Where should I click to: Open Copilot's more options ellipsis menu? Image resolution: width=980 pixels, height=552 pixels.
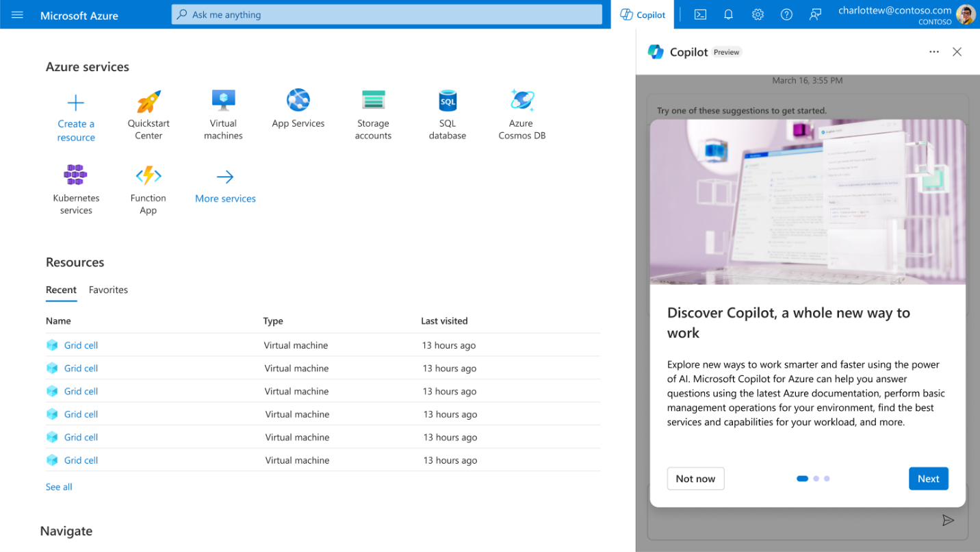click(x=933, y=51)
